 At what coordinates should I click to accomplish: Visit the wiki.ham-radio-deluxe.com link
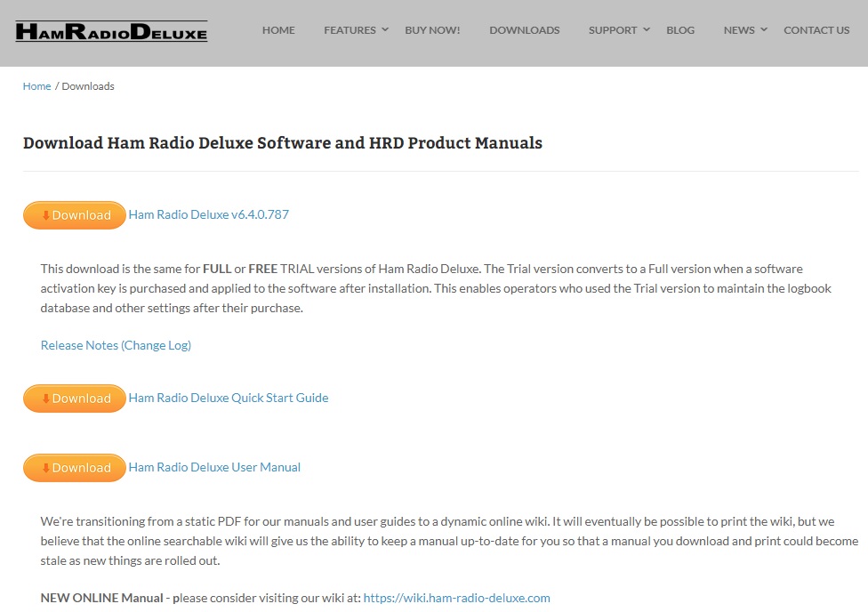tap(457, 598)
